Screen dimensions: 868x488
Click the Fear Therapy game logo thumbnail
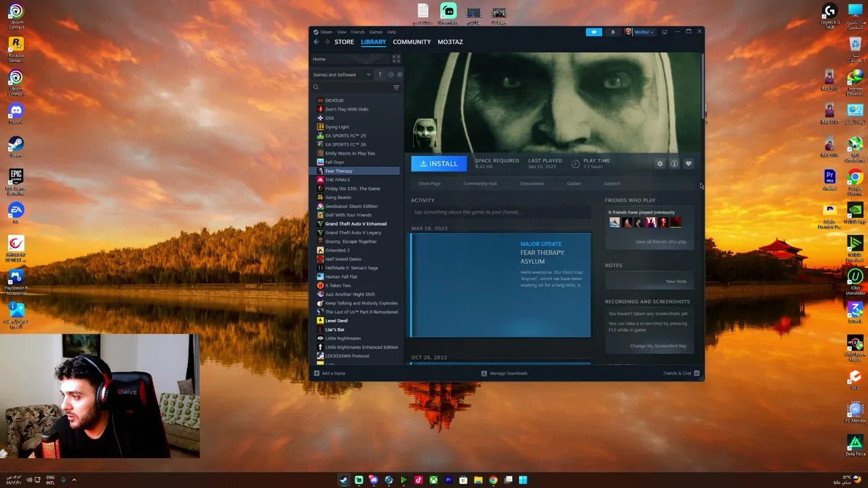tap(425, 133)
